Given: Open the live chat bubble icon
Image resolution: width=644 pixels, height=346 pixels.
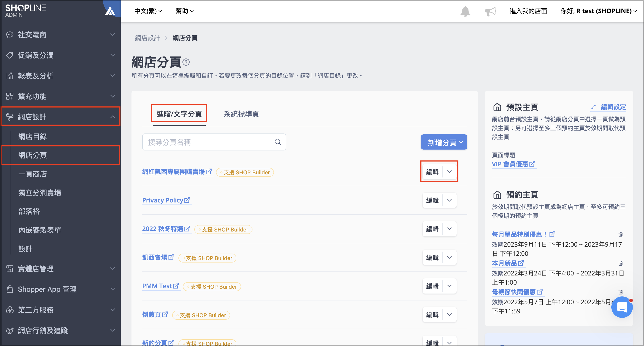Looking at the screenshot, I should [622, 307].
